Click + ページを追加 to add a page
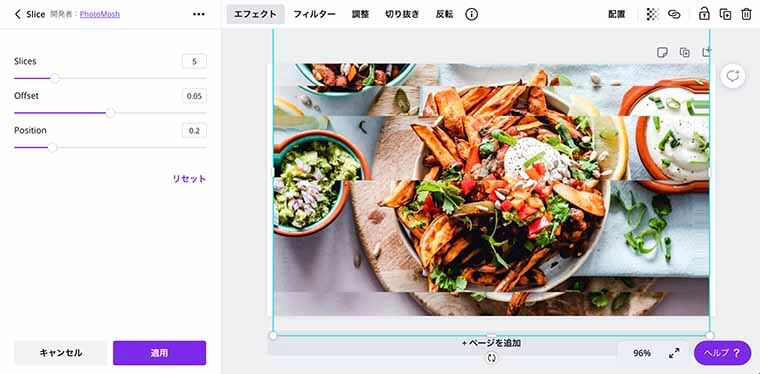The image size is (760, 374). [x=491, y=343]
